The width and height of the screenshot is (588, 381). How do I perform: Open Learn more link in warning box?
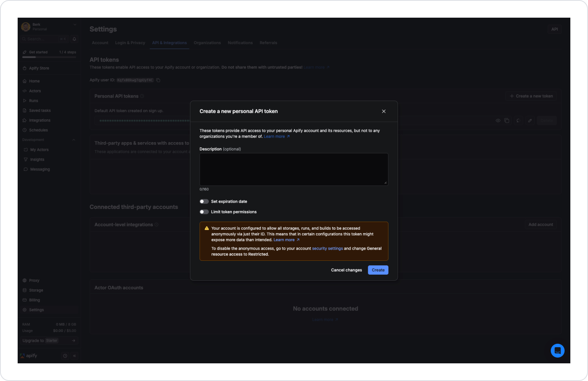pos(286,240)
